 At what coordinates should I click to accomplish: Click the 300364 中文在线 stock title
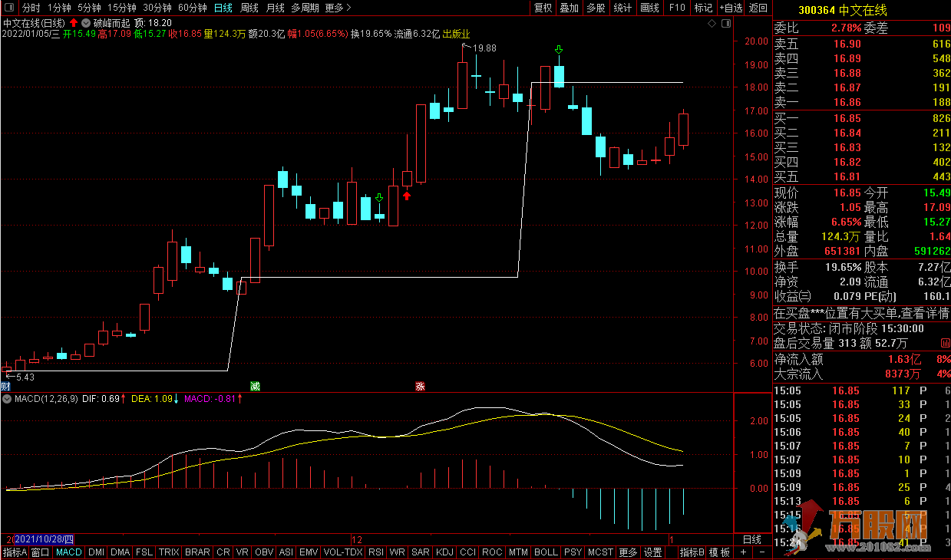click(843, 10)
